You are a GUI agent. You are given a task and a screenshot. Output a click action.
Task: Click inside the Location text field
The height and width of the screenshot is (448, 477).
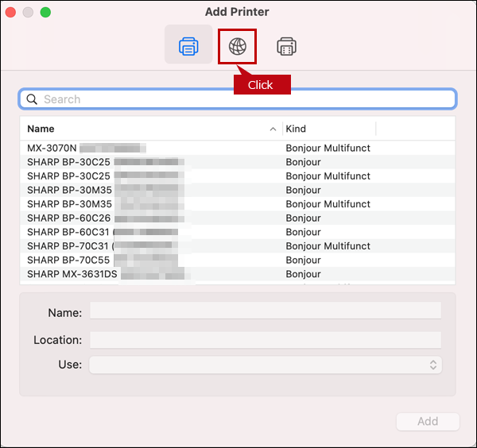pos(265,340)
